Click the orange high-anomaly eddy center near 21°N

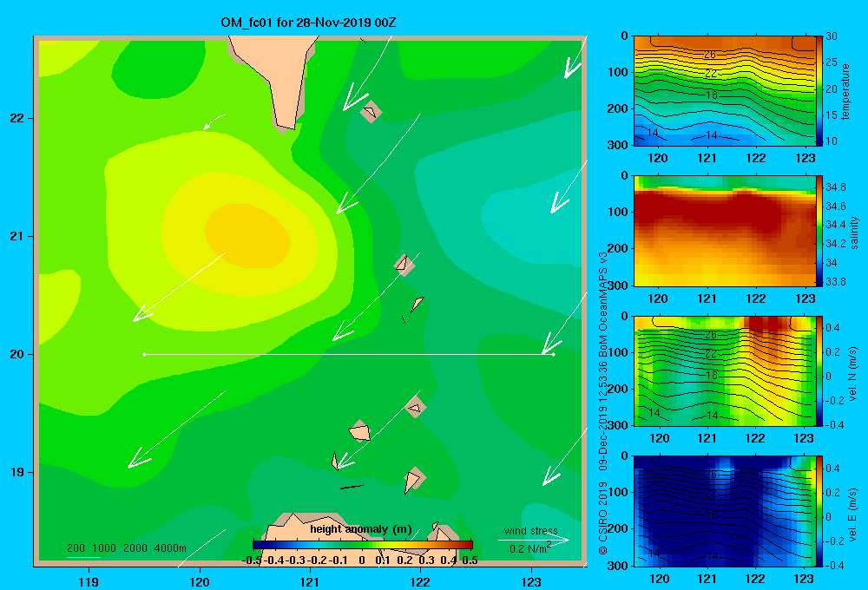click(247, 235)
